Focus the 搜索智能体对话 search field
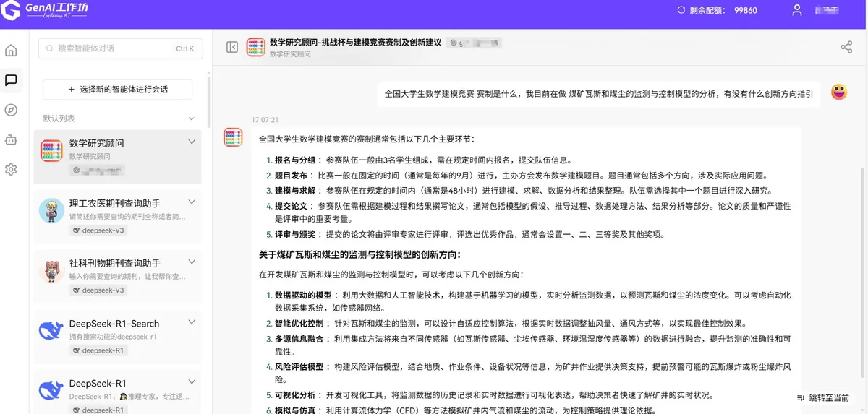The width and height of the screenshot is (868, 414). click(120, 48)
